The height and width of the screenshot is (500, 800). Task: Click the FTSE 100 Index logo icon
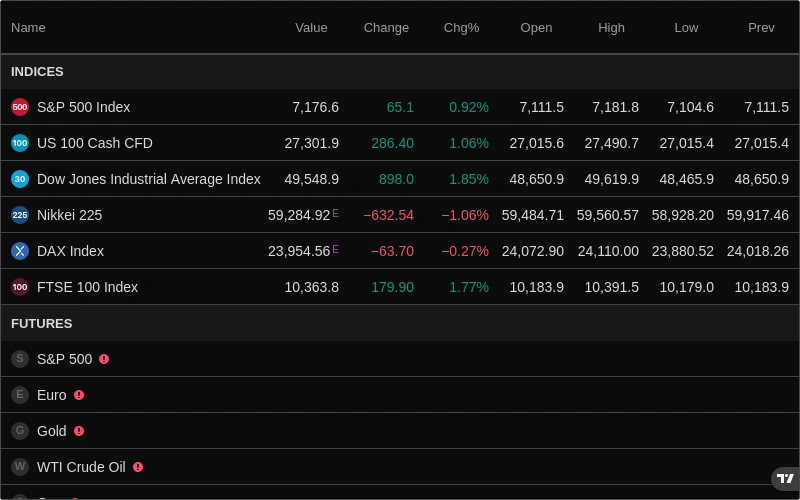coord(20,287)
